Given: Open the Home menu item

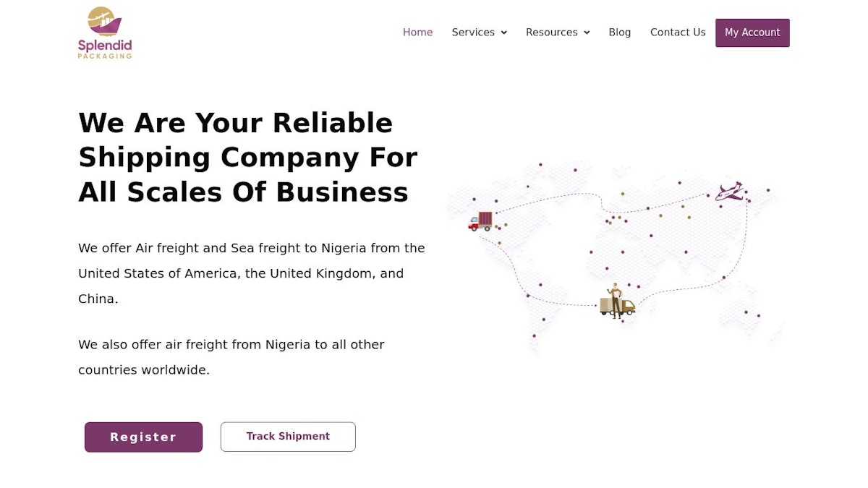Looking at the screenshot, I should pyautogui.click(x=417, y=33).
